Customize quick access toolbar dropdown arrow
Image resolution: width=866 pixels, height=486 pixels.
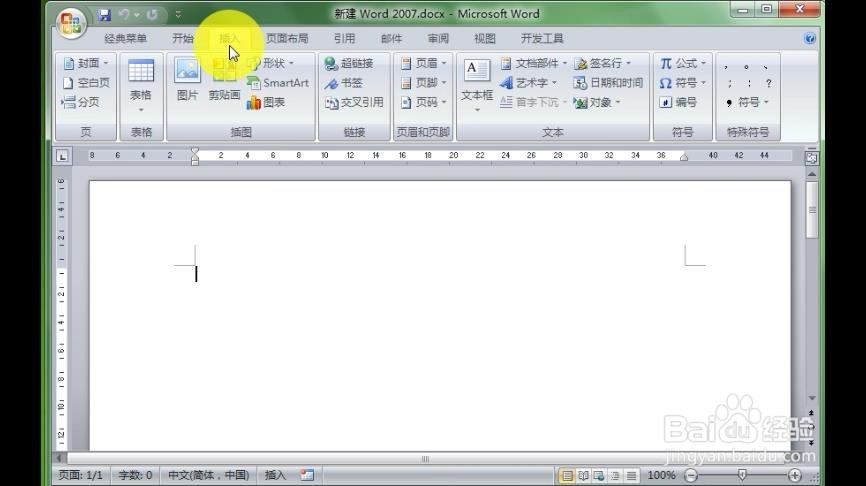click(x=178, y=15)
